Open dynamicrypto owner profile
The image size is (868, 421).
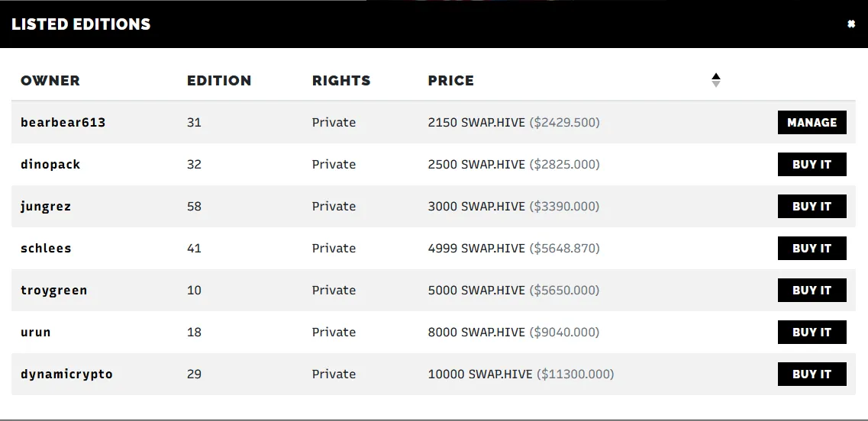tap(66, 374)
